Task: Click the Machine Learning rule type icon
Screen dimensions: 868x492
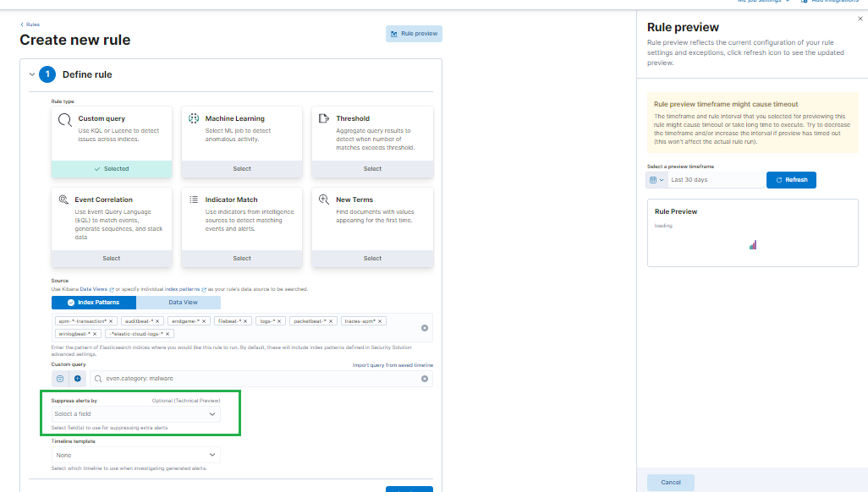Action: (193, 118)
